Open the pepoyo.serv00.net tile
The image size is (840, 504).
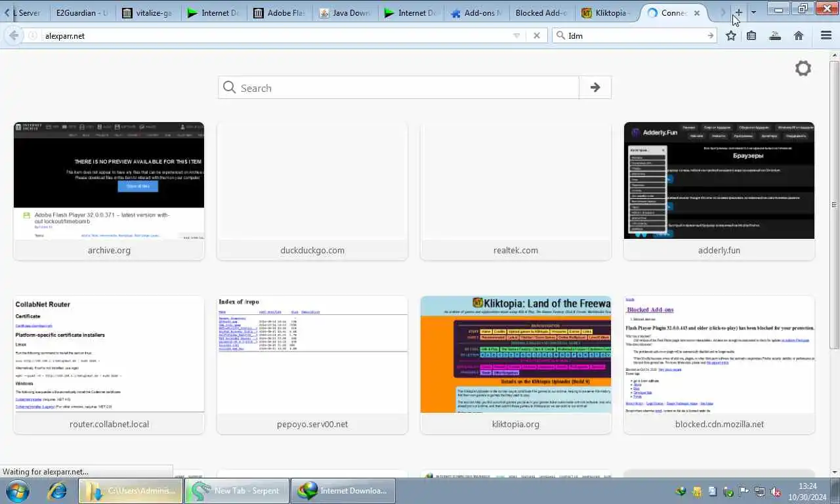click(x=312, y=365)
